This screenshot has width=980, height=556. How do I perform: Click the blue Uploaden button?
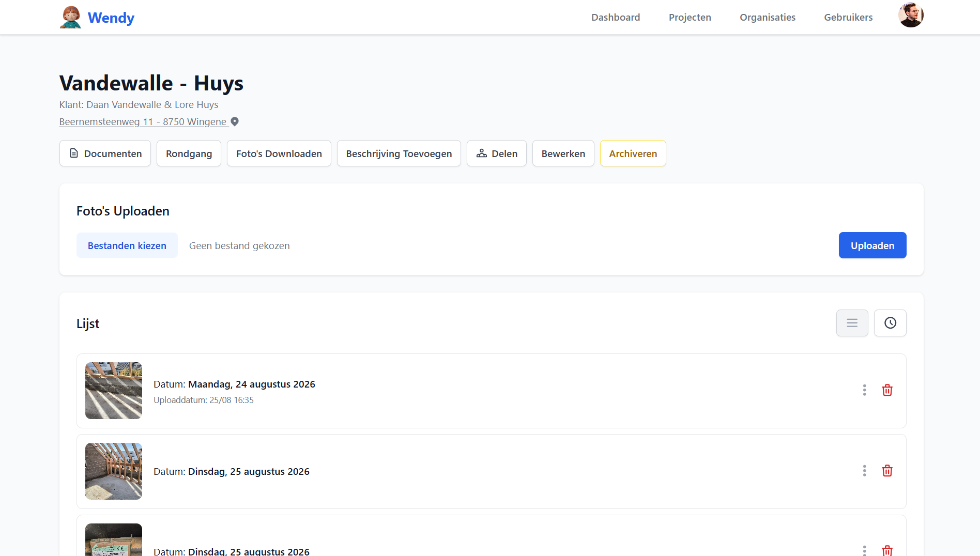872,245
